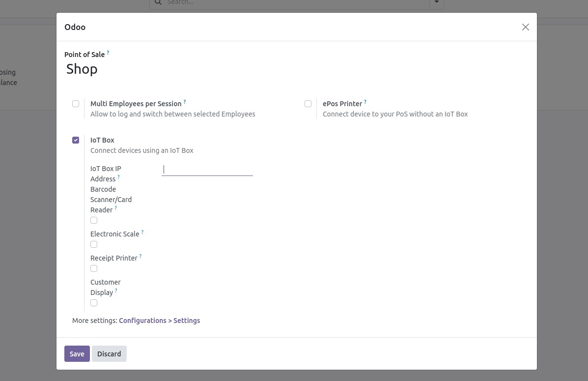Click the 'IoT Box IP Address' label
The width and height of the screenshot is (588, 381).
[x=106, y=174]
